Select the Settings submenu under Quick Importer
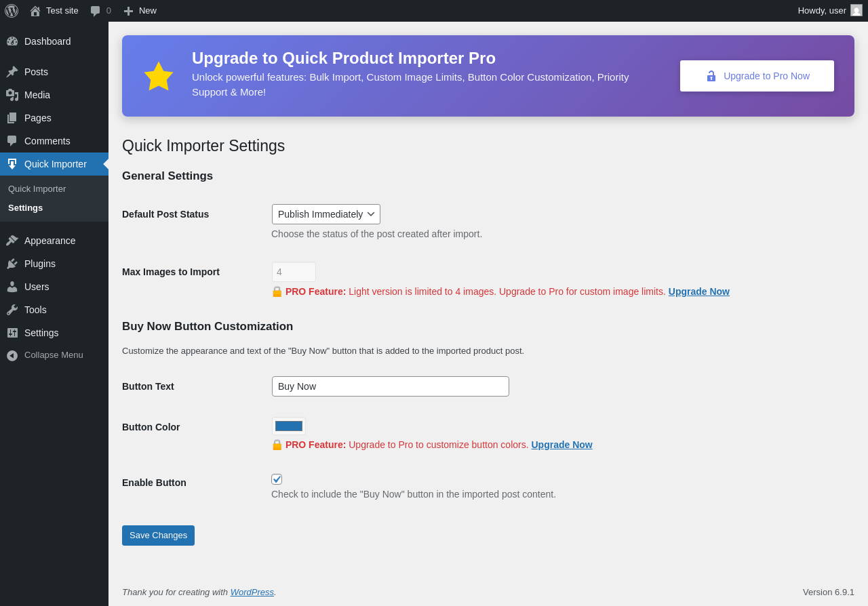Screen dimensions: 868x606 [25, 208]
